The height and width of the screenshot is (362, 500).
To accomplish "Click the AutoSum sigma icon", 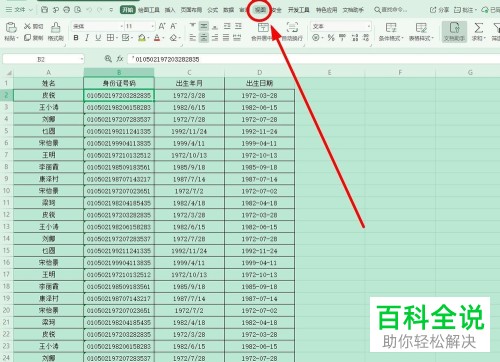I will (x=478, y=28).
